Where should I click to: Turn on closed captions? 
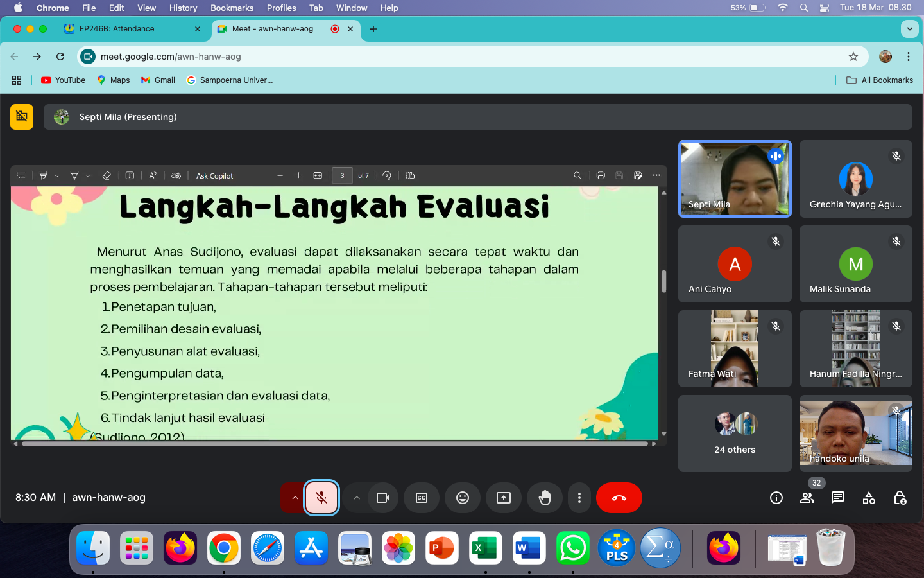(422, 498)
